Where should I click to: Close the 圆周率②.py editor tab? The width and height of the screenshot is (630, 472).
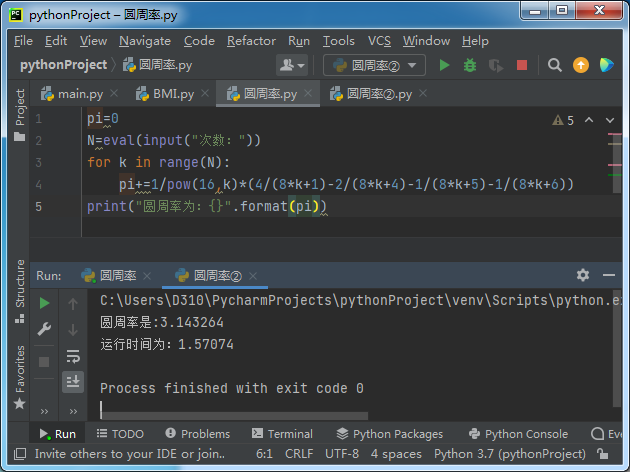point(423,93)
